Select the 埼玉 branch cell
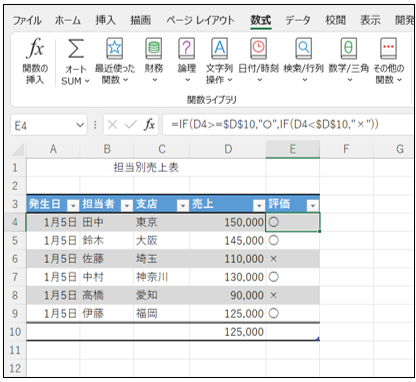 point(162,259)
